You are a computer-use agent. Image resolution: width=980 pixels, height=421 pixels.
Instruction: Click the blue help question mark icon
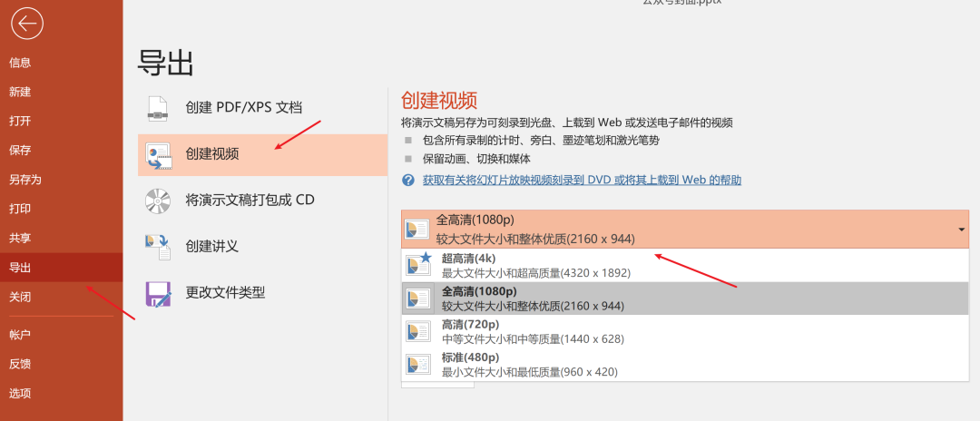pyautogui.click(x=408, y=180)
